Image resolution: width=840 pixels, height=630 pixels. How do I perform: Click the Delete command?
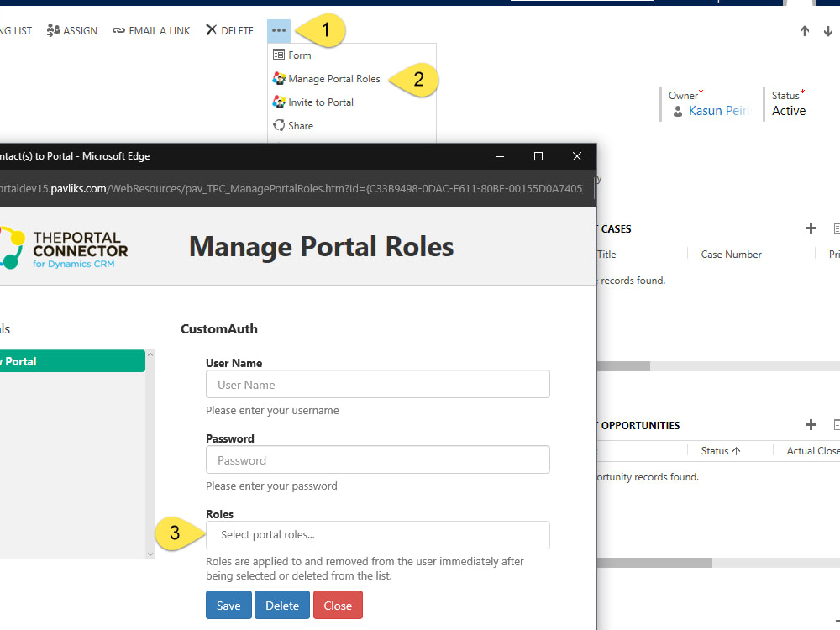pos(230,30)
